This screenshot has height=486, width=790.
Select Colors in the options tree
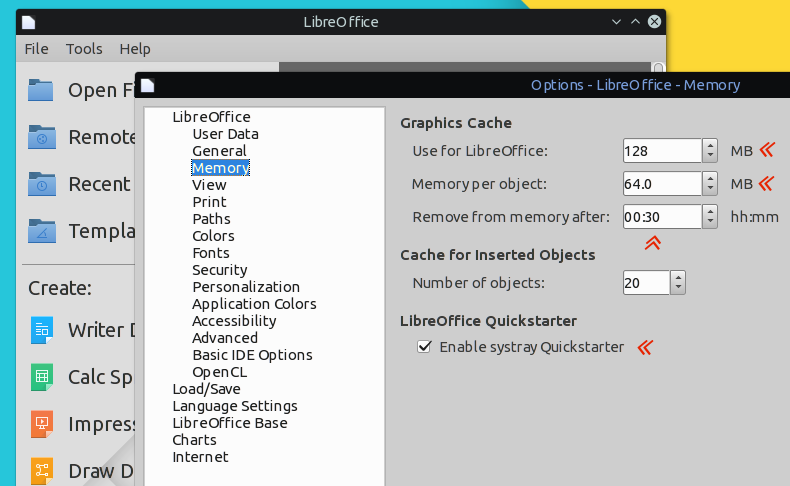[x=213, y=236]
